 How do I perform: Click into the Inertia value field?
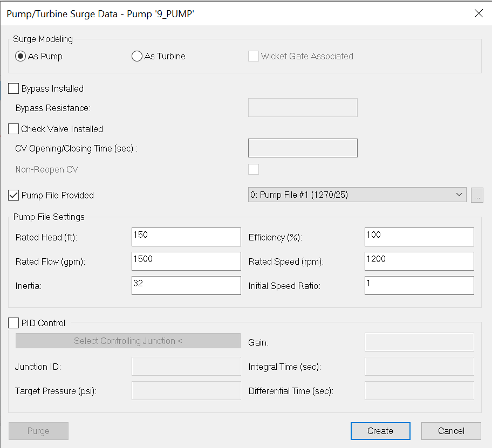point(186,285)
